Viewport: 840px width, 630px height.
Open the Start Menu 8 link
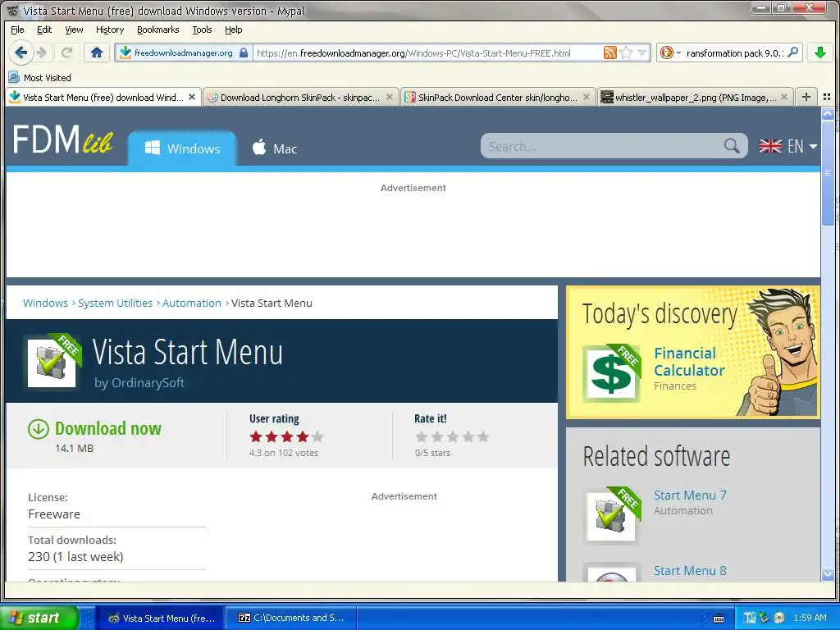(690, 571)
